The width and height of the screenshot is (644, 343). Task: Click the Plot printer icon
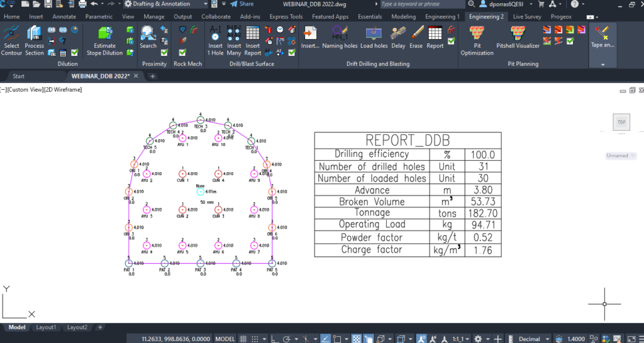point(82,4)
